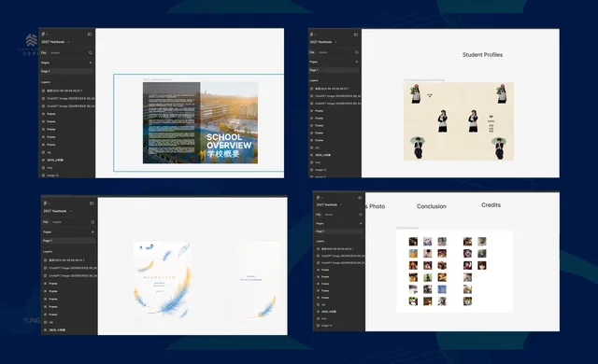Click the Migration feather cover page

pos(163,281)
